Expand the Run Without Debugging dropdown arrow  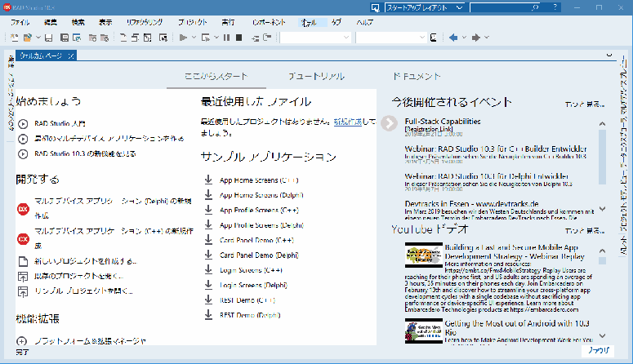click(216, 38)
